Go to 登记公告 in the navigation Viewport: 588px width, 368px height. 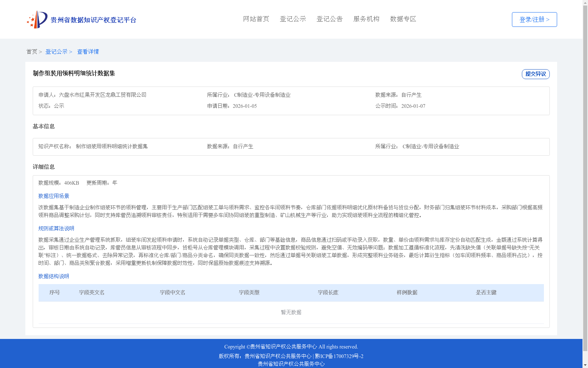coord(330,19)
